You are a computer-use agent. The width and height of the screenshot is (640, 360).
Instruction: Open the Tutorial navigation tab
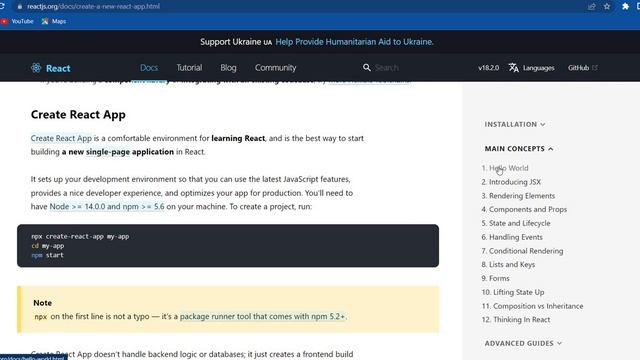coord(189,68)
